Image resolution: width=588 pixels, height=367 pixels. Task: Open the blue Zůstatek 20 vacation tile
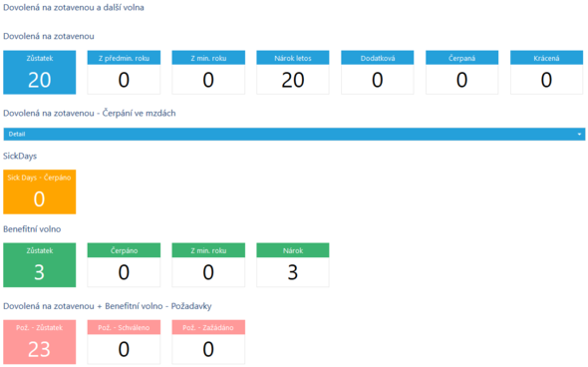point(40,73)
